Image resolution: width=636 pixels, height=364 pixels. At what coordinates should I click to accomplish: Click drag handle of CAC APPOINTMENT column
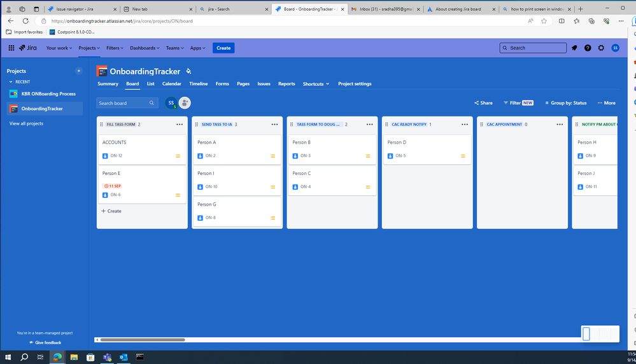click(x=481, y=125)
